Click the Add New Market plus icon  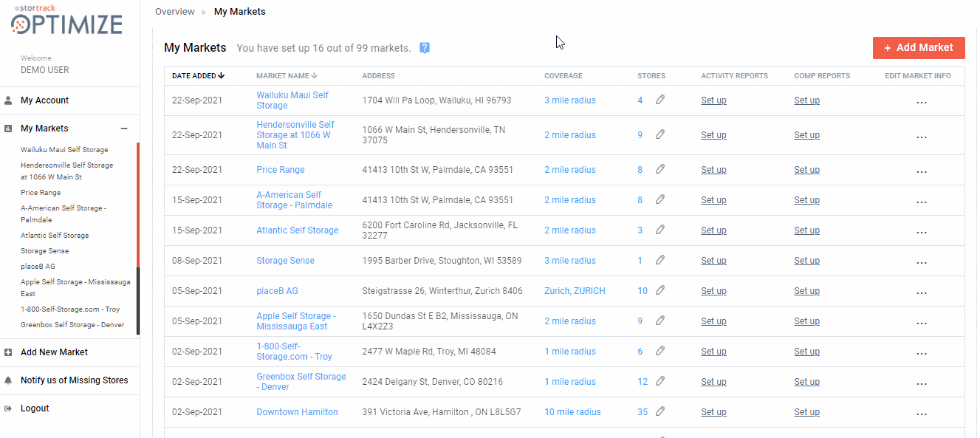pos(8,352)
